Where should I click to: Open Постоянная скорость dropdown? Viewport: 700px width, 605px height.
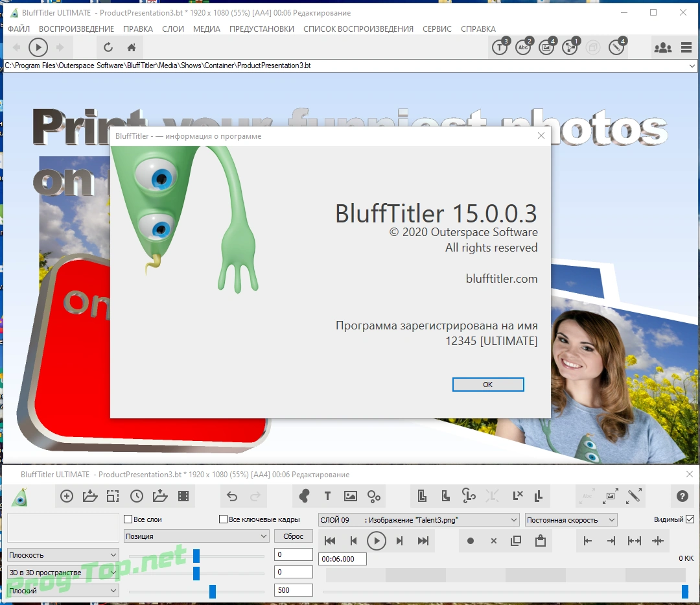click(571, 519)
